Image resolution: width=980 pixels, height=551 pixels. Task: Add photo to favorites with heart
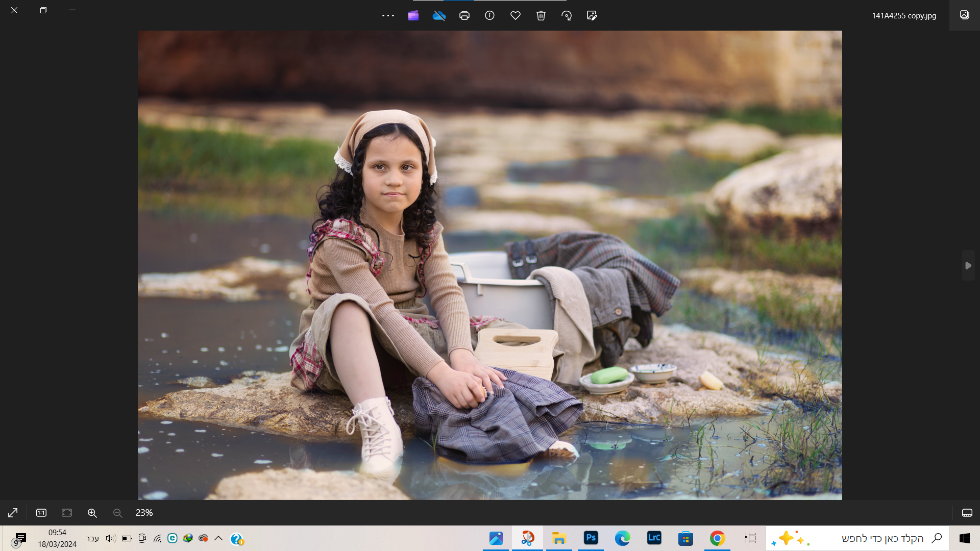point(516,16)
